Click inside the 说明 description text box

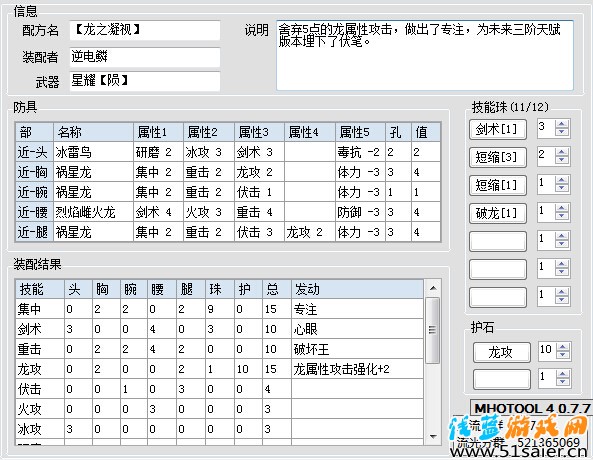pos(425,55)
